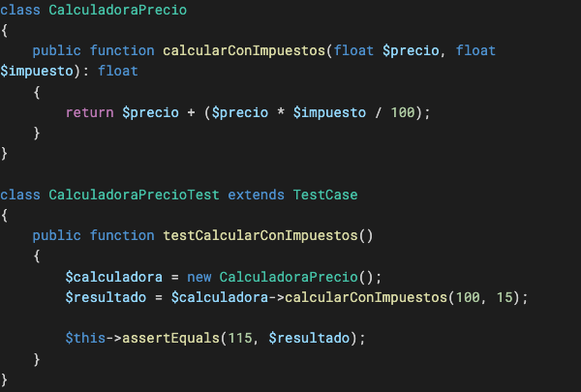Click the new keyword
The width and height of the screenshot is (581, 392).
(x=199, y=277)
